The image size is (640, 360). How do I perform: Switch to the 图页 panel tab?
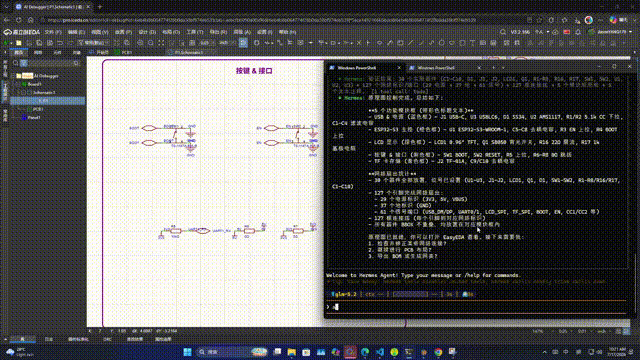[19, 53]
